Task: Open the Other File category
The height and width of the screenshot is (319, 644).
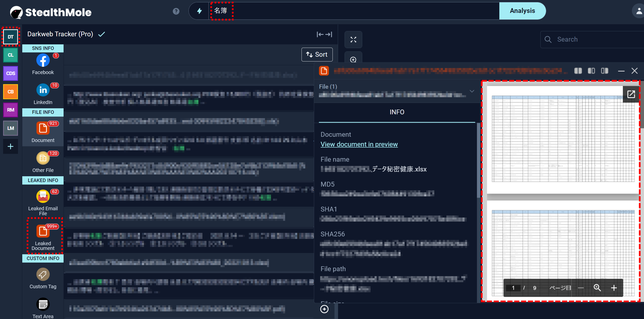Action: click(x=43, y=158)
